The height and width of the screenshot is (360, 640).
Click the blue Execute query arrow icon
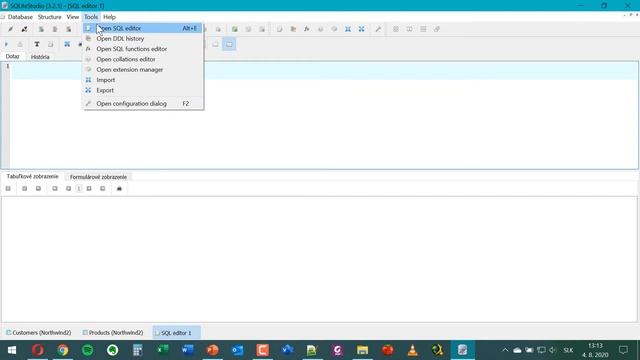(6, 44)
